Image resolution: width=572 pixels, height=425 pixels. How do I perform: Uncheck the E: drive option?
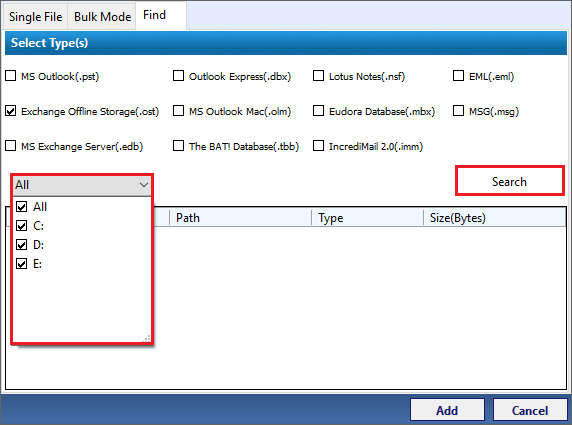pyautogui.click(x=22, y=264)
